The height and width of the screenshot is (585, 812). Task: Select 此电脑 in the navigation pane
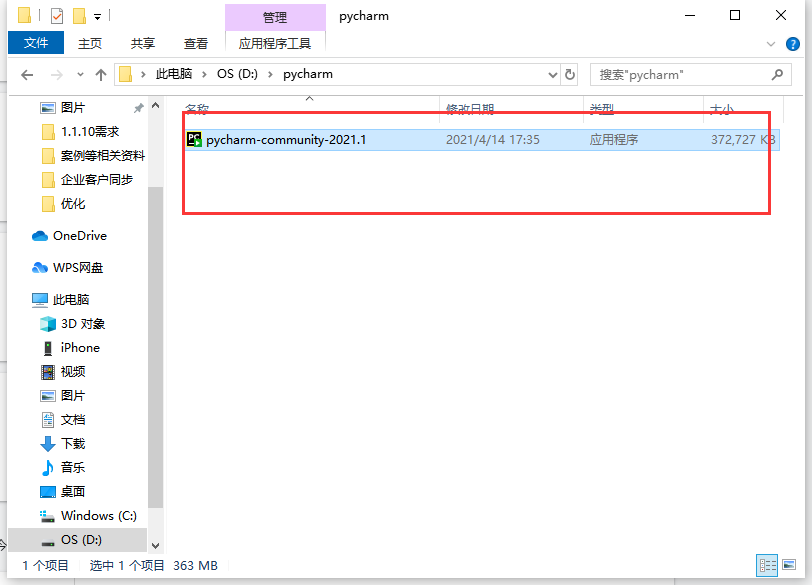(x=71, y=300)
